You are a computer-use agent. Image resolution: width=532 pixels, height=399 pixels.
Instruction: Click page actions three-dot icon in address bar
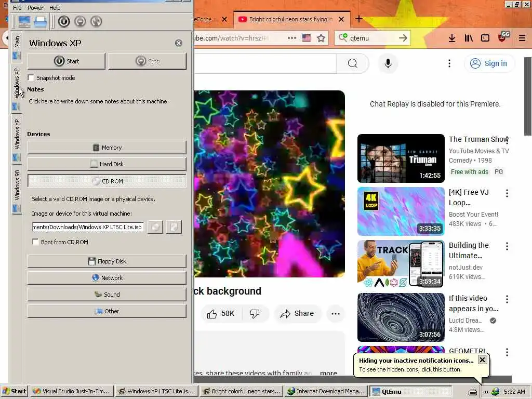click(x=292, y=38)
